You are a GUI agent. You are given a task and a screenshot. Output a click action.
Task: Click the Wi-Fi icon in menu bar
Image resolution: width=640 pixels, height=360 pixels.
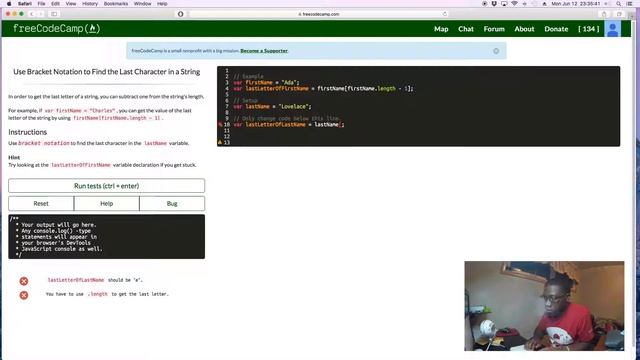514,4
